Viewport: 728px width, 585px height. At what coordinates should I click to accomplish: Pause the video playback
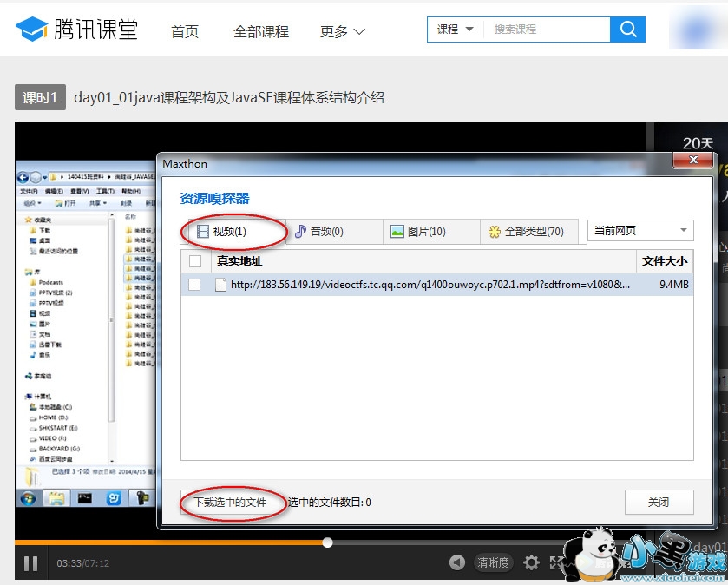click(x=31, y=563)
